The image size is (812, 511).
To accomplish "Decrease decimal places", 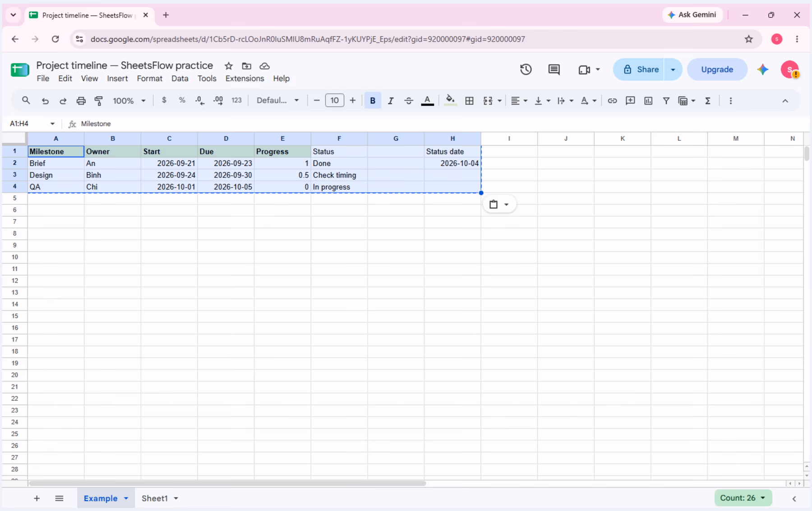I will tap(200, 101).
